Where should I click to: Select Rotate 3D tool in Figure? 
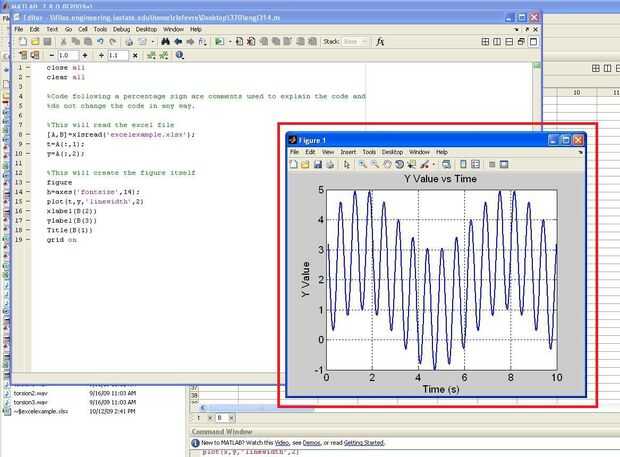coord(399,164)
